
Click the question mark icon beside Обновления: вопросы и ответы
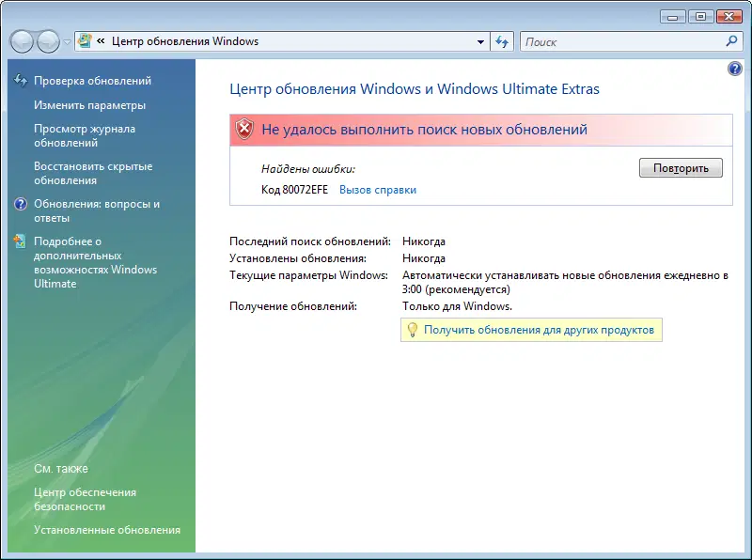coord(20,204)
